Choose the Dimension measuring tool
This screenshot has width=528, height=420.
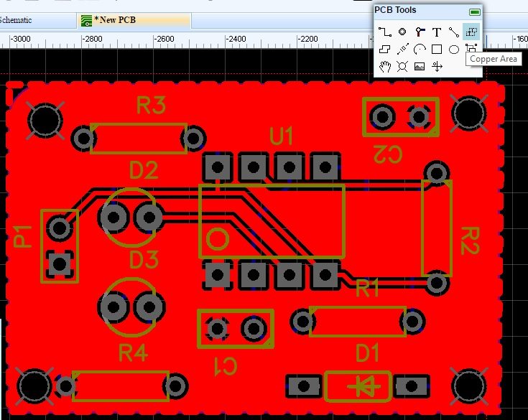[402, 50]
